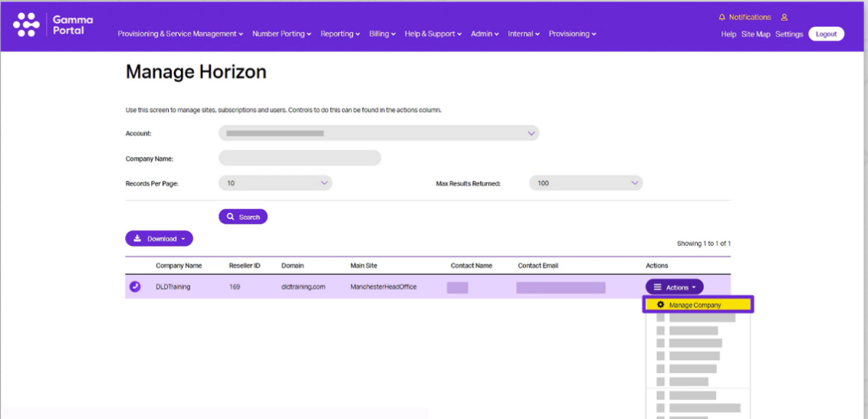The width and height of the screenshot is (868, 419).
Task: Click the dldtraining.com domain cell
Action: click(304, 287)
